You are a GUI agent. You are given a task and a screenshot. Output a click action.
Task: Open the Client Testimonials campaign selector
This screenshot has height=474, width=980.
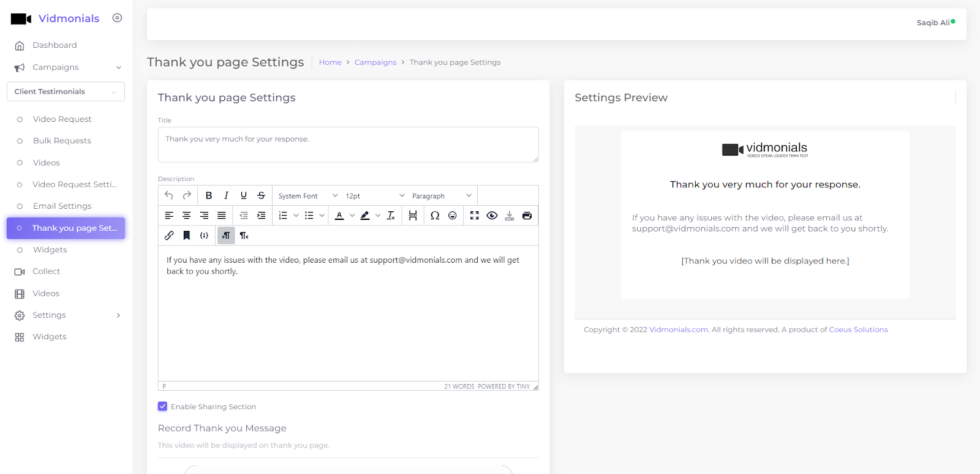[66, 91]
